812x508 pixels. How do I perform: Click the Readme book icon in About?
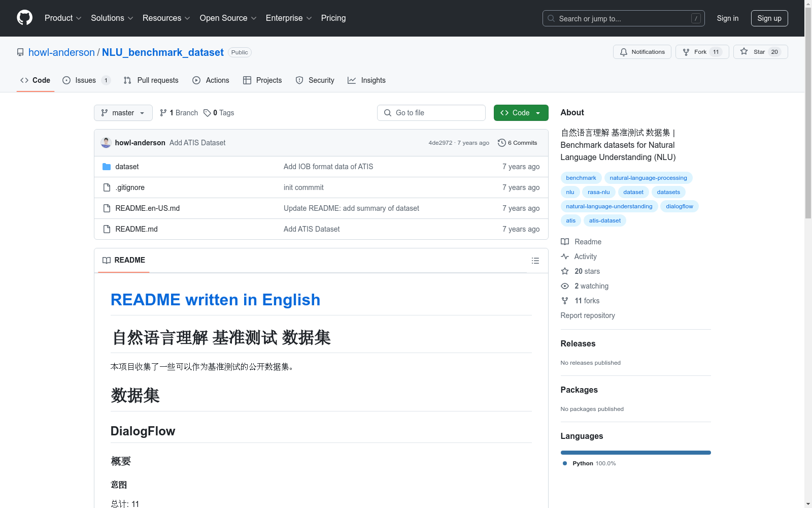click(x=565, y=242)
